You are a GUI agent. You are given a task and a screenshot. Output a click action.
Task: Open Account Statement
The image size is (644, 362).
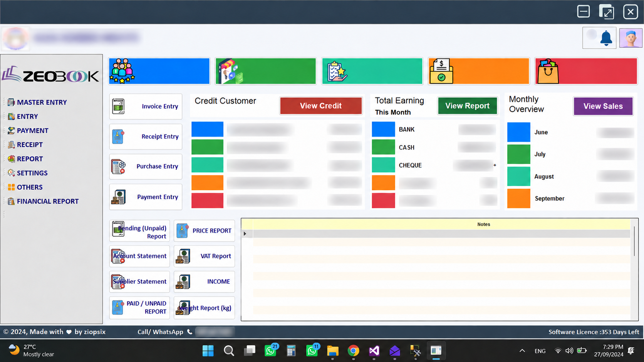[139, 256]
